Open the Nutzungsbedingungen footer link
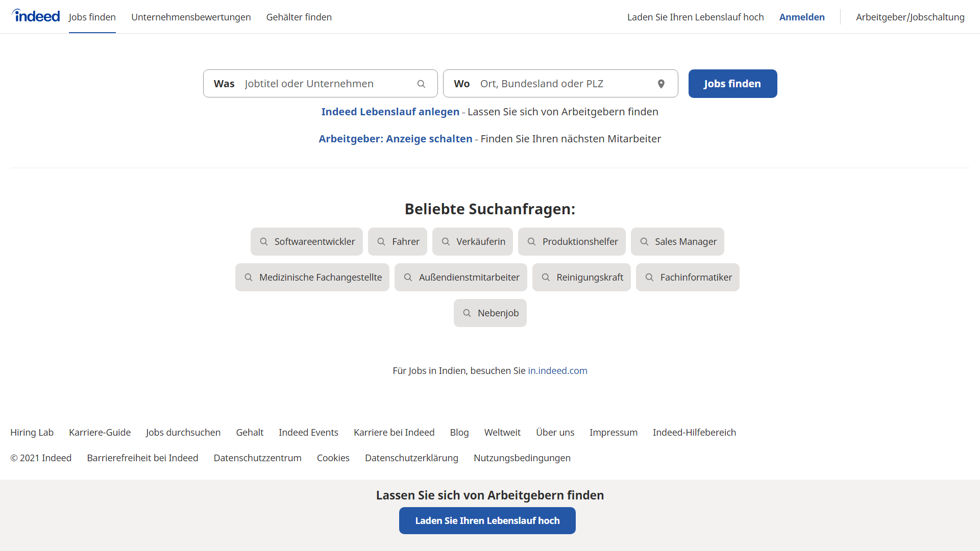 [x=522, y=458]
